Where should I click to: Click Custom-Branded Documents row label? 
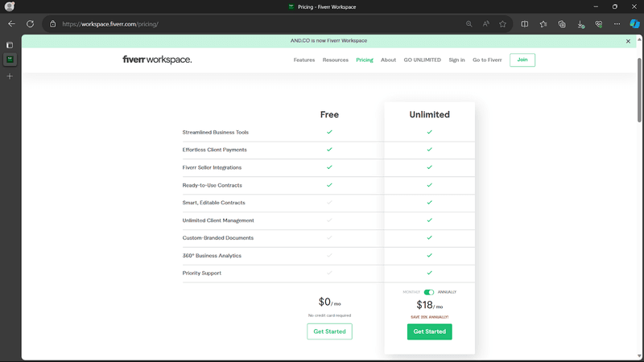[x=217, y=238]
